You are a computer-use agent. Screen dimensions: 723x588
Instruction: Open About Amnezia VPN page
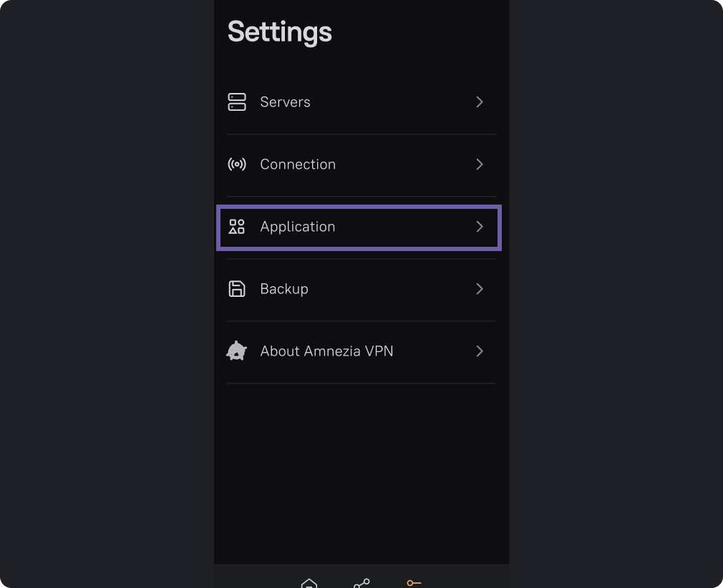[326, 351]
